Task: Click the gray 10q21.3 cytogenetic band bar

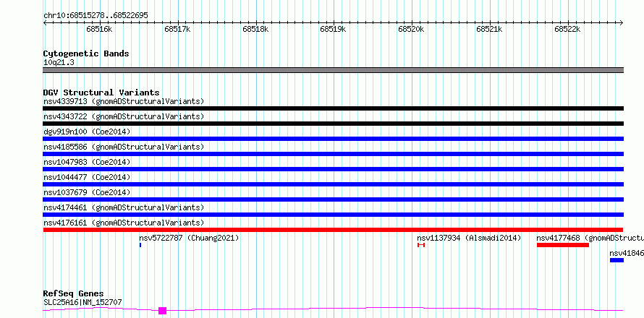Action: (333, 70)
